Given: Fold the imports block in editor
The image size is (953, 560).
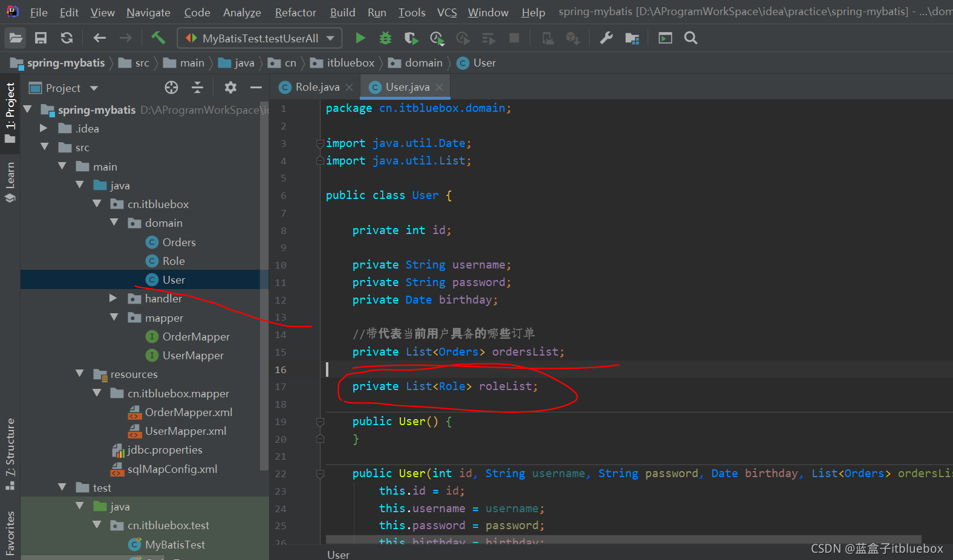Looking at the screenshot, I should (320, 143).
